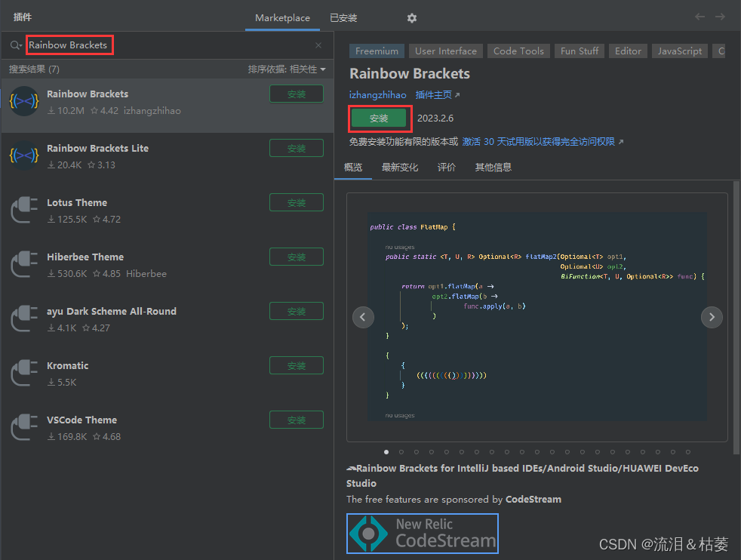Open the plugin settings gear menu
Screen dimensions: 741x560
[411, 18]
